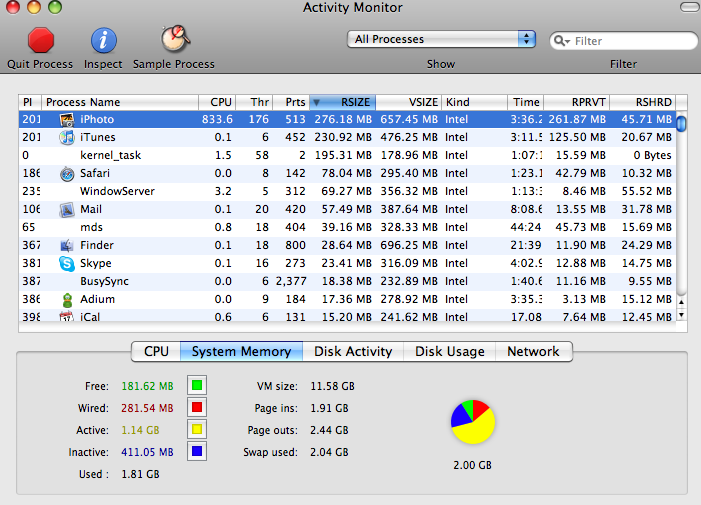
Task: Click the iTunes process name
Action: [x=97, y=137]
